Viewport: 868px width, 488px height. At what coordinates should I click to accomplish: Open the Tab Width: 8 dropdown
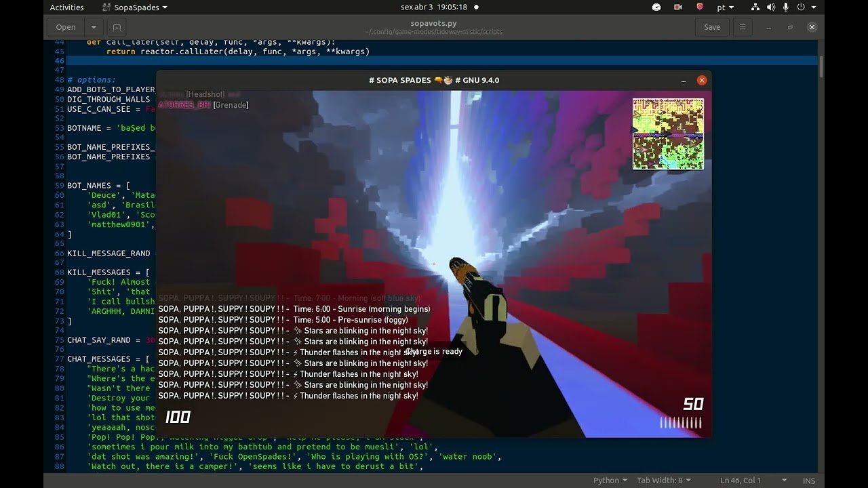coord(664,480)
